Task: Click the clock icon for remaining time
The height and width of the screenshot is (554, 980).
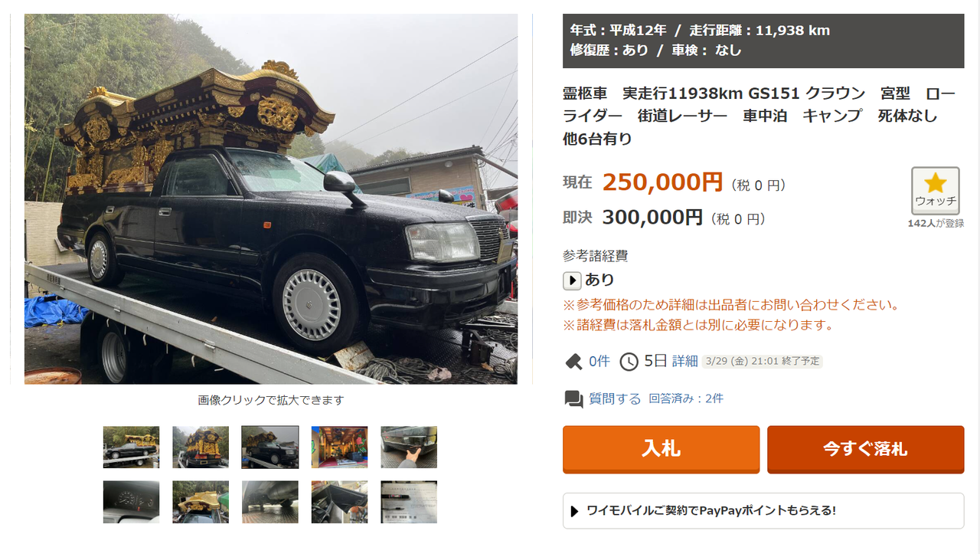Action: [x=629, y=361]
